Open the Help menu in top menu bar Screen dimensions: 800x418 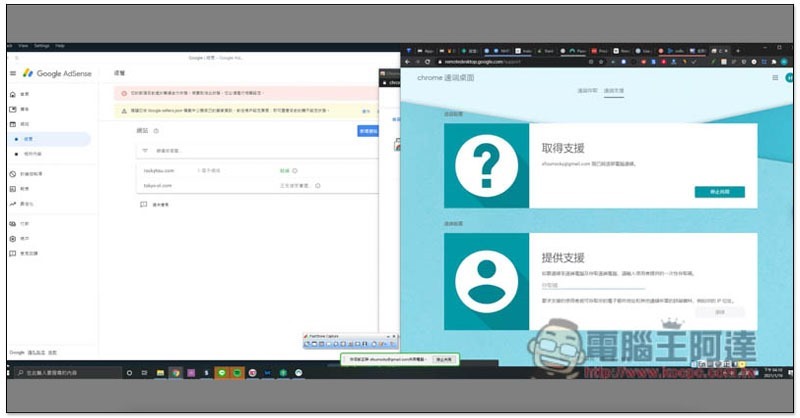click(x=60, y=46)
